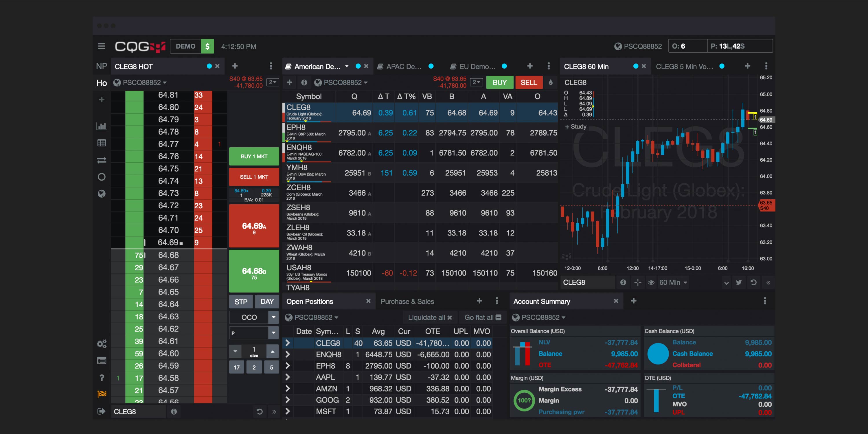This screenshot has height=434, width=868.
Task: Click the flame liquidate icon beside SELL
Action: [x=551, y=82]
